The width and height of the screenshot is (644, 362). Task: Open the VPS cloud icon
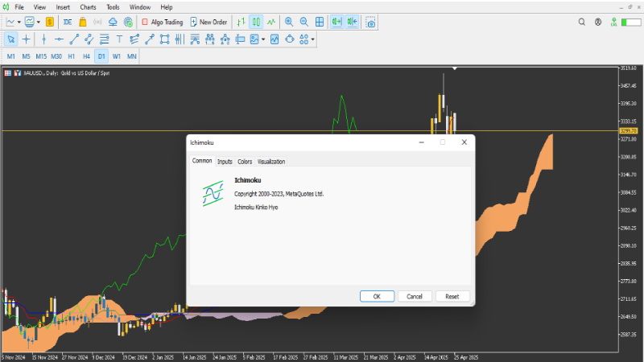113,23
